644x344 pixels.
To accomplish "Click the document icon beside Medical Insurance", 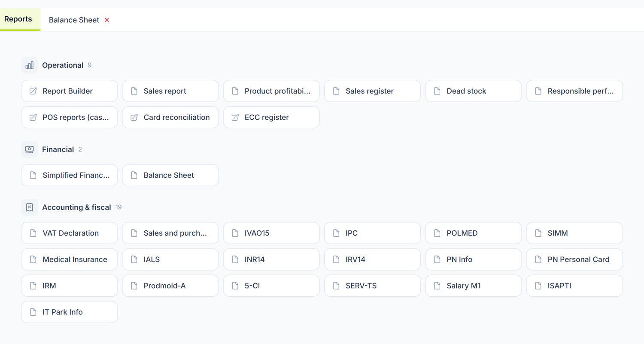I will [33, 259].
